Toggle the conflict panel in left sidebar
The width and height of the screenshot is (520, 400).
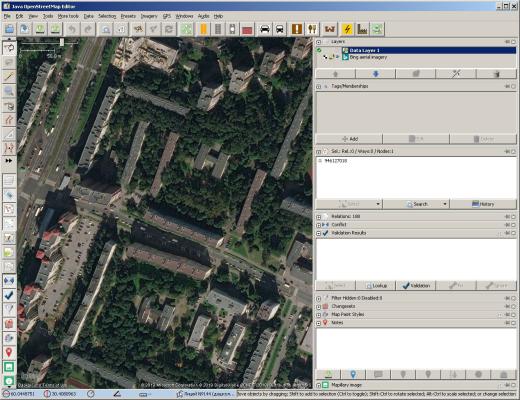9,281
